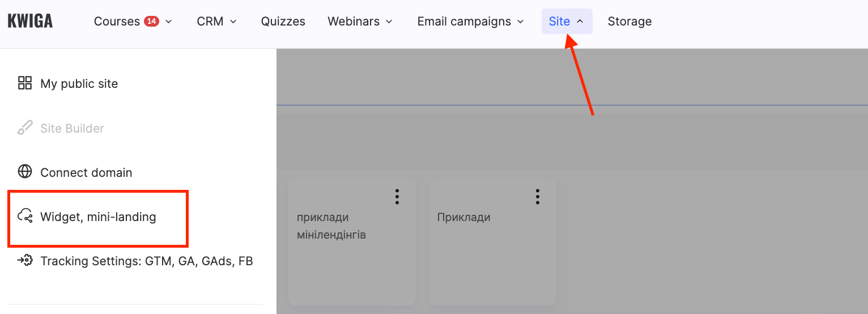The width and height of the screenshot is (868, 314).
Task: Open the Приклади card
Action: point(492,243)
